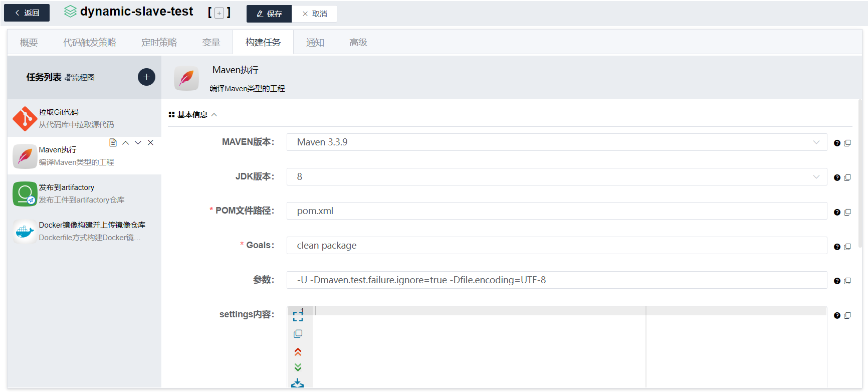Save the pipeline with 保存 button

269,14
